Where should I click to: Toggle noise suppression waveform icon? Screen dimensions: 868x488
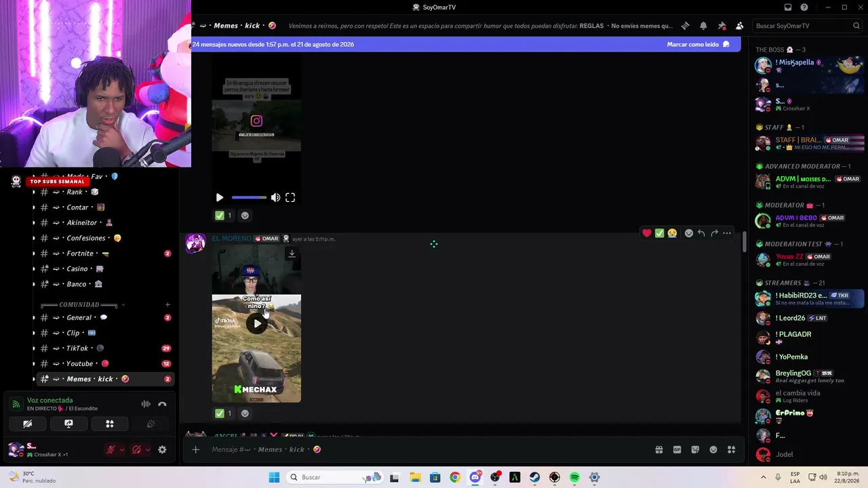[x=146, y=404]
